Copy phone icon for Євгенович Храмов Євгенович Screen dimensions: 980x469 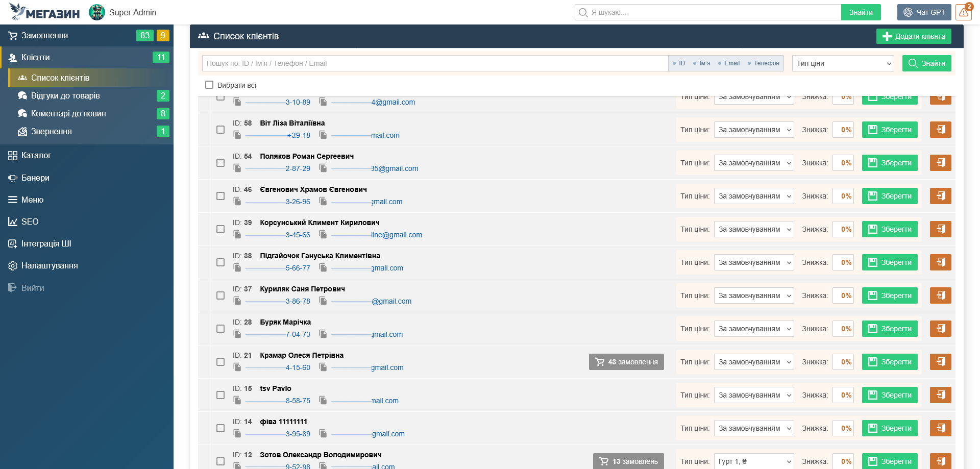tap(237, 201)
